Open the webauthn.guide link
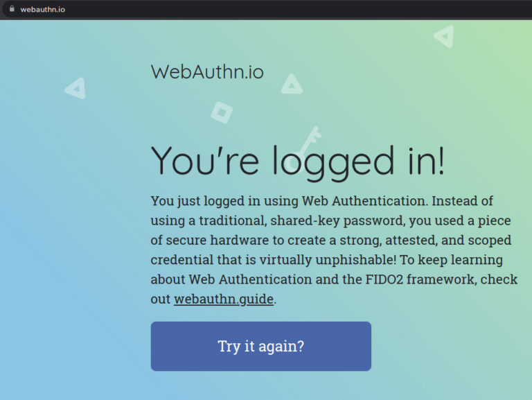Viewport: 532px width, 400px height. tap(224, 299)
